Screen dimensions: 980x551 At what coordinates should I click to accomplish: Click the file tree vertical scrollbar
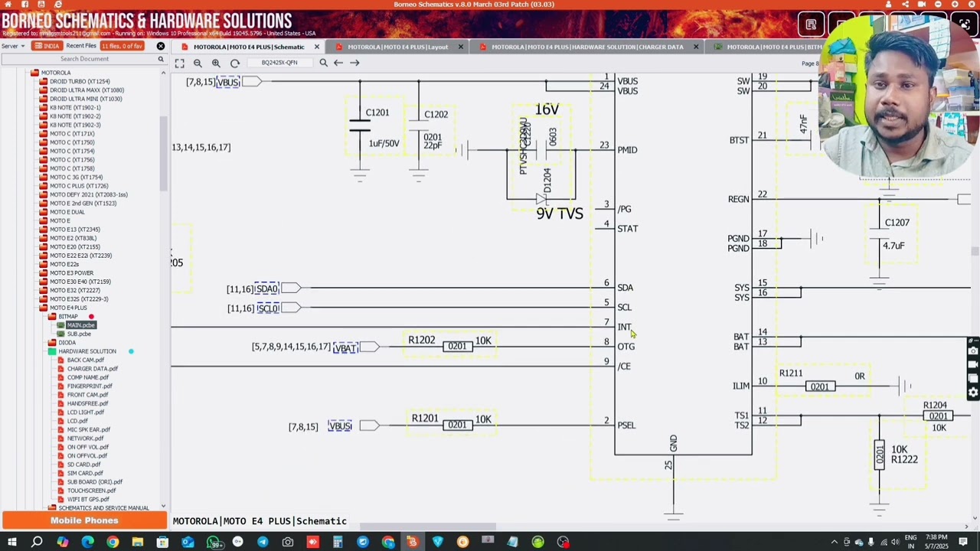click(163, 153)
